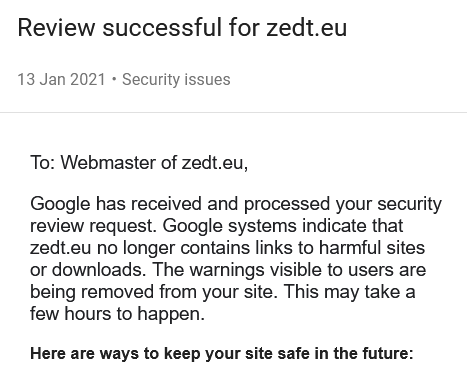Viewport: 467px width, 368px height.
Task: Click 'zedt.eu' in the message heading
Action: [x=307, y=27]
